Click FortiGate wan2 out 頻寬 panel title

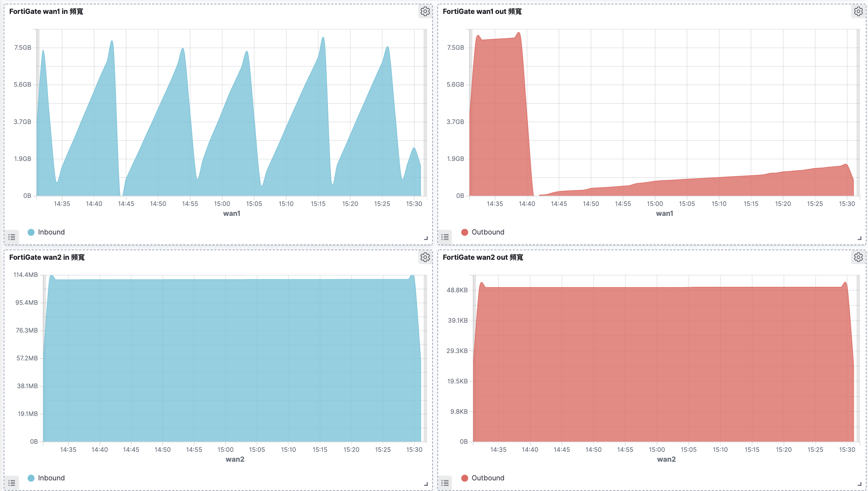tap(483, 258)
